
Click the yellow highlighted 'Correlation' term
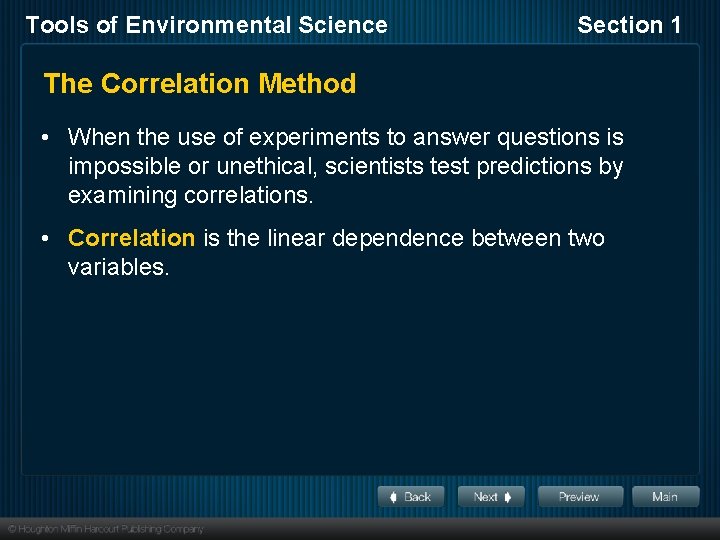coord(131,238)
